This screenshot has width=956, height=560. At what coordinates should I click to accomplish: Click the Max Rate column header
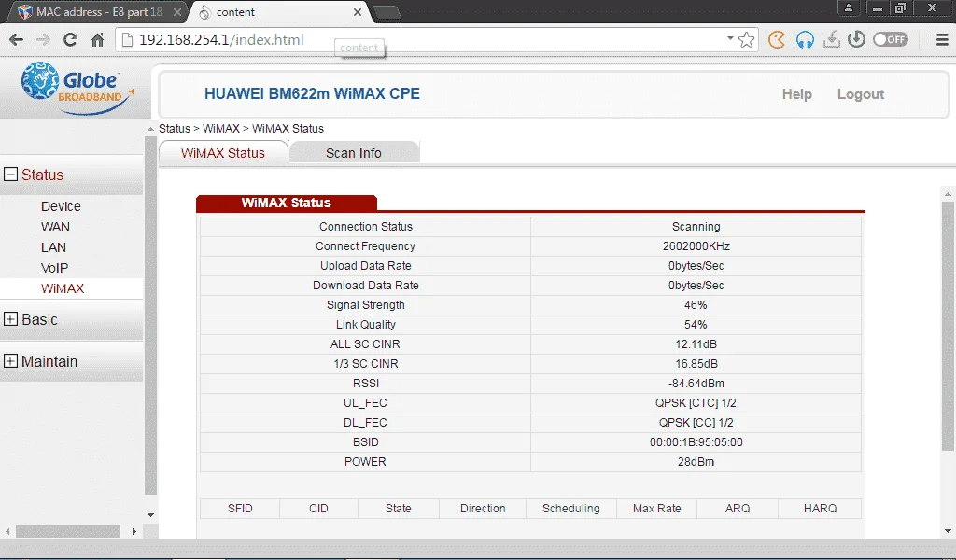coord(656,509)
